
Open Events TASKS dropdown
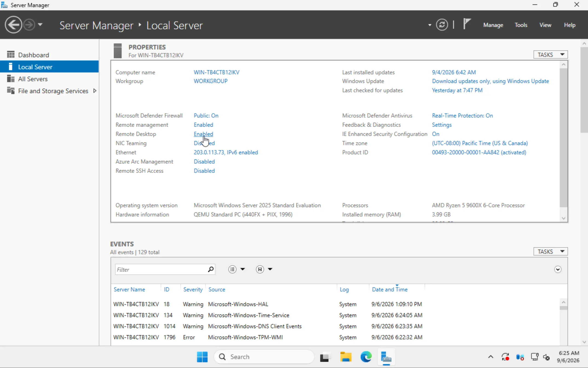coord(550,251)
